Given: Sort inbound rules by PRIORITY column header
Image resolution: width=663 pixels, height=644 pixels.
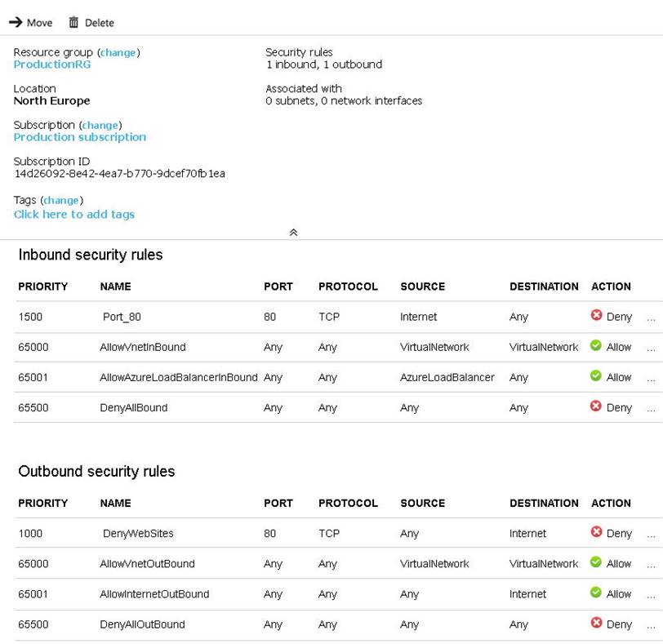Looking at the screenshot, I should tap(43, 286).
